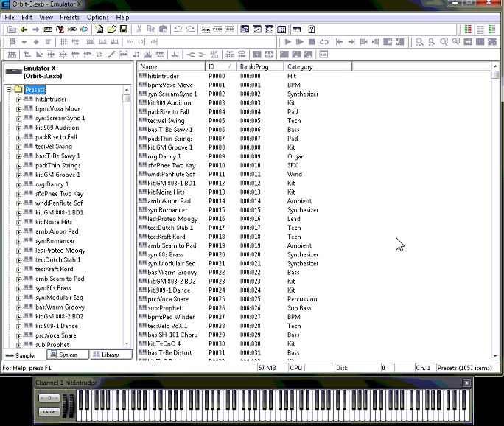
Task: Click the crop tool icon in the bottom toolbar
Action: click(x=27, y=55)
